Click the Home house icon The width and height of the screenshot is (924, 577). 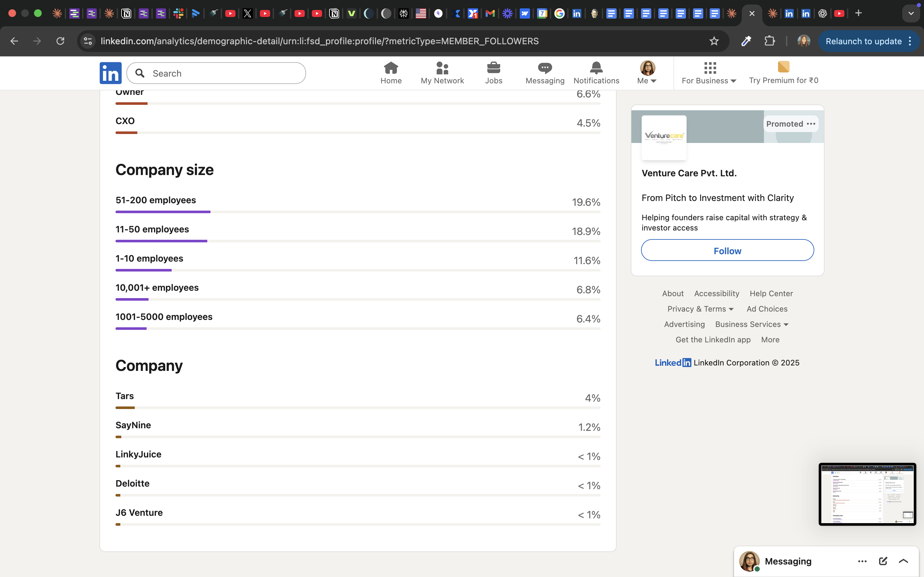point(390,68)
